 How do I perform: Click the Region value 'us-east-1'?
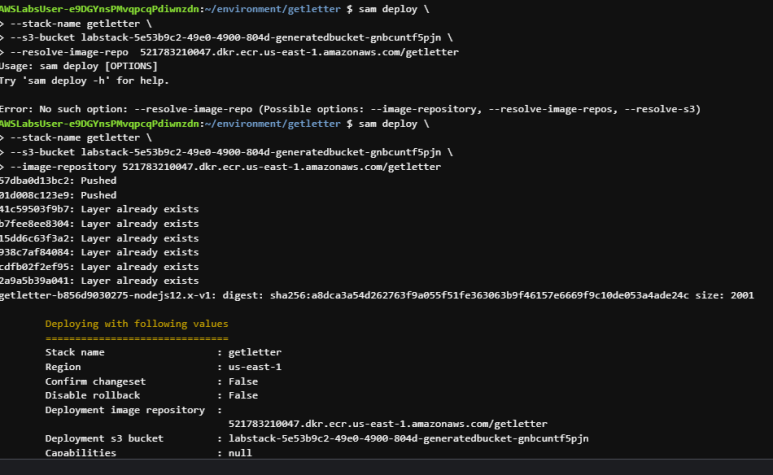[255, 367]
